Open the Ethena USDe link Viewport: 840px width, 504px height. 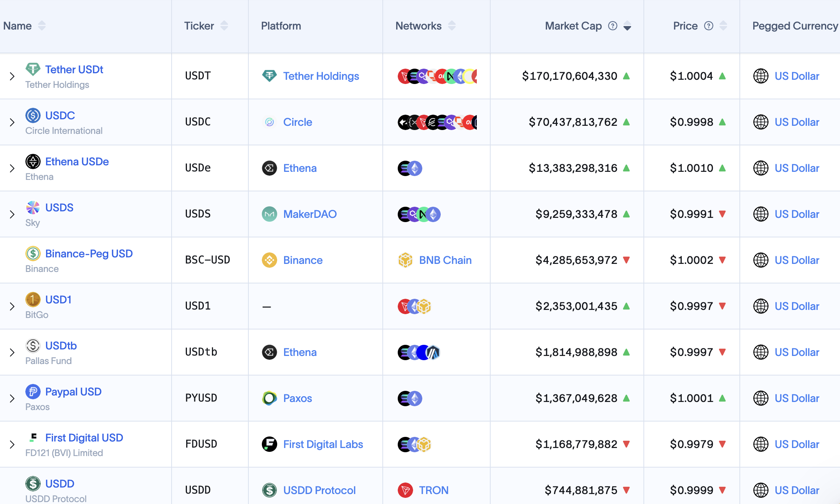tap(76, 161)
